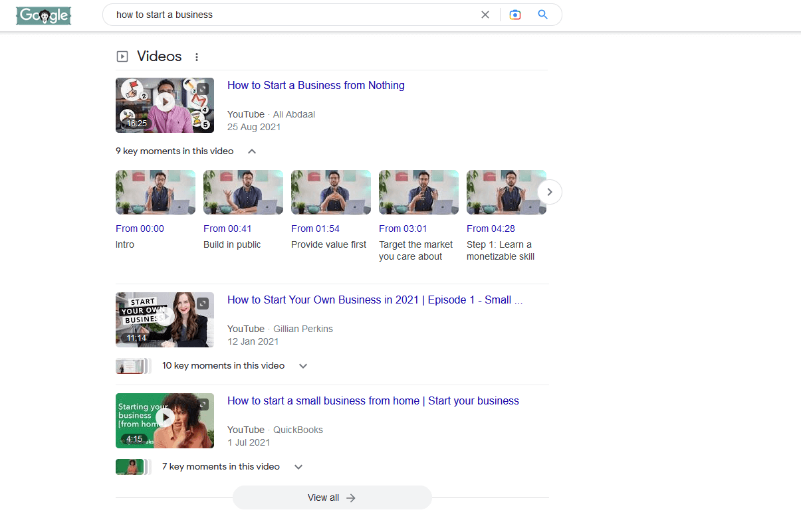Open key moment thumbnail 'Build in public'
This screenshot has height=532, width=801.
point(243,192)
